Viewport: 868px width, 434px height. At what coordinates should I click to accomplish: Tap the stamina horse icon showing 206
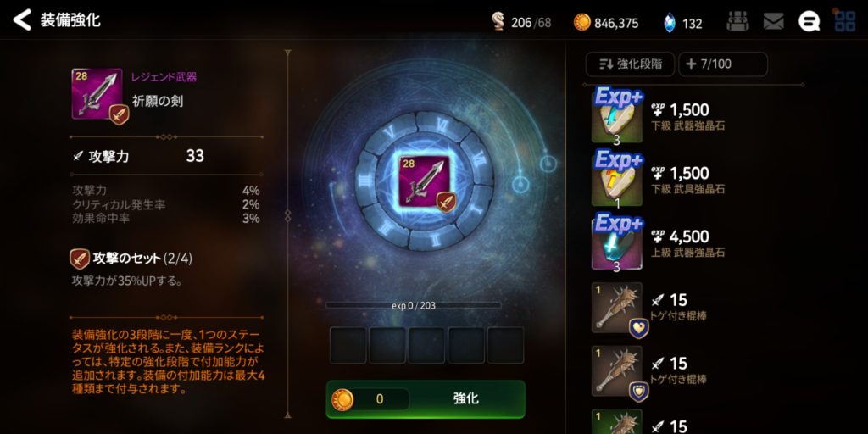498,22
